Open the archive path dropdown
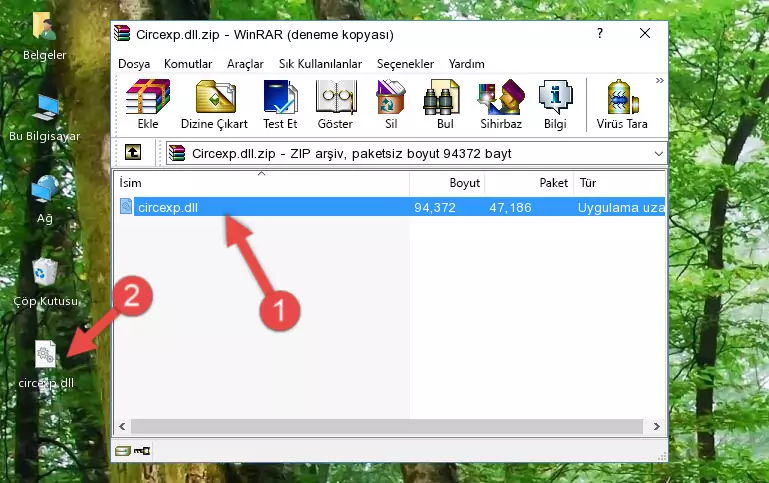769x483 pixels. (x=659, y=154)
